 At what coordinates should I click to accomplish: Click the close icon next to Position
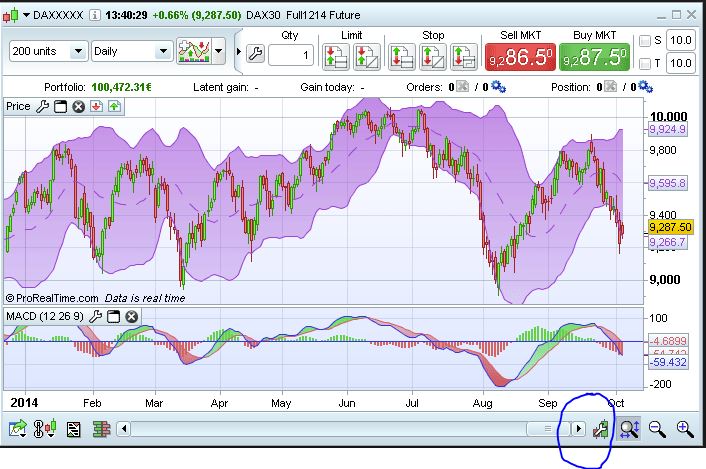pyautogui.click(x=610, y=86)
